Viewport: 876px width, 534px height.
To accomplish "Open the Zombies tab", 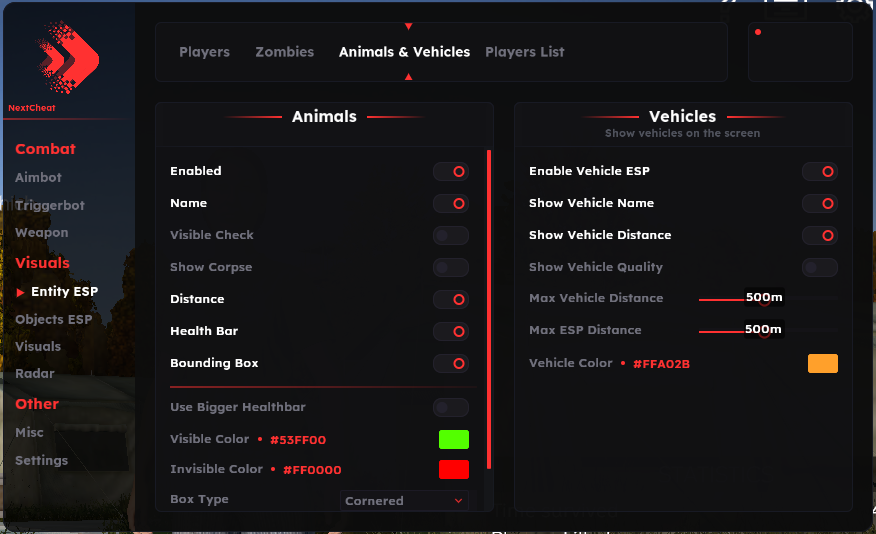I will (284, 52).
